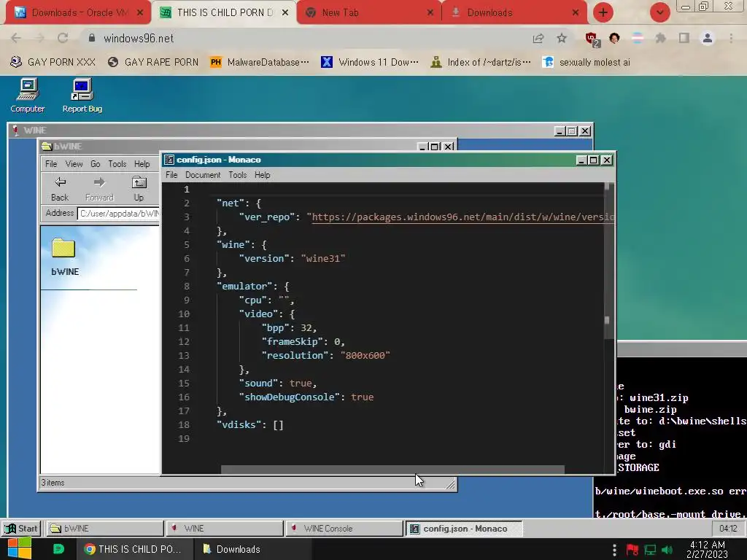Open the Windows 11 Dow… bookmark

click(370, 62)
